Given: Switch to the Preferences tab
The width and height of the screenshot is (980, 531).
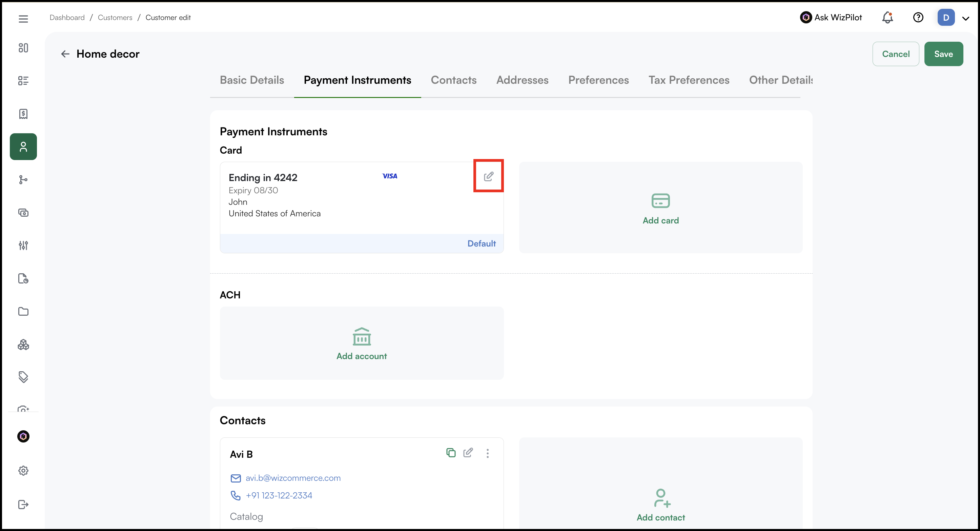Looking at the screenshot, I should (598, 80).
